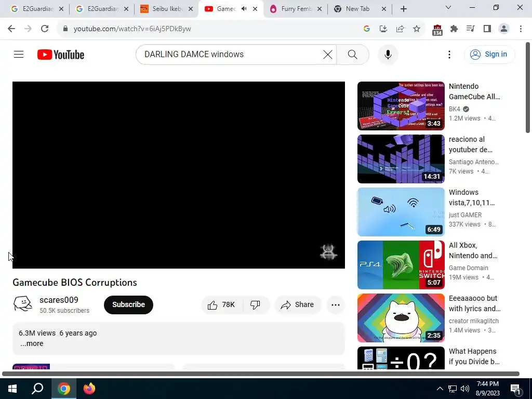Open the extension with 134 badge
This screenshot has width=532, height=399.
click(437, 30)
